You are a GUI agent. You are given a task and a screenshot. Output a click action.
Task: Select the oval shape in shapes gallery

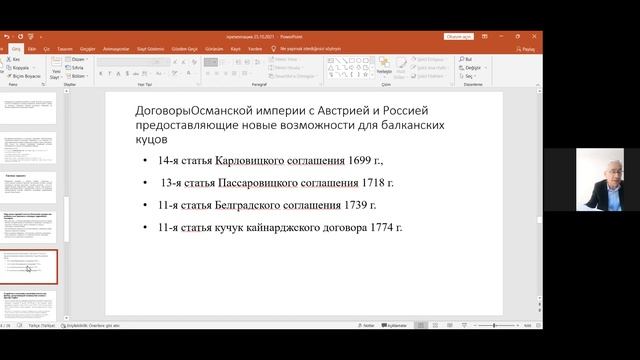tap(358, 61)
